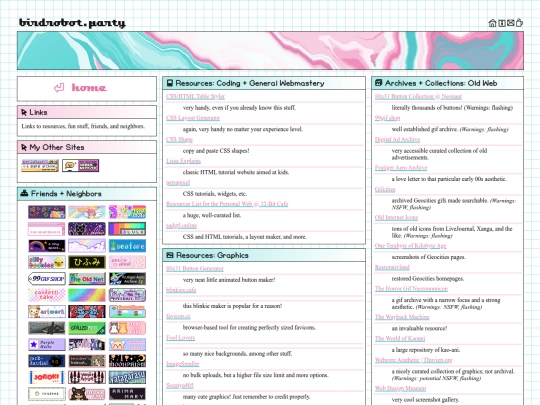Image resolution: width=540 pixels, height=405 pixels.
Task: Open the lavender cloud-sky button
Action: click(87, 246)
